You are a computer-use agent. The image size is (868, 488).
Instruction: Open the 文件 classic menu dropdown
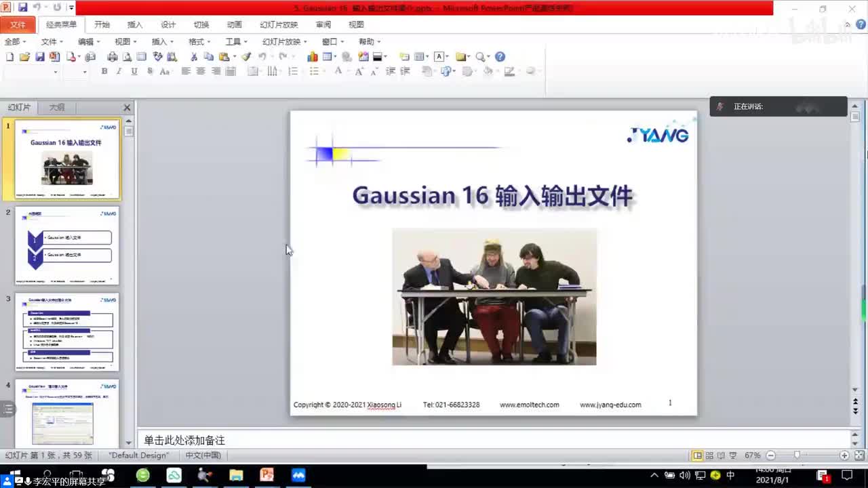click(53, 41)
